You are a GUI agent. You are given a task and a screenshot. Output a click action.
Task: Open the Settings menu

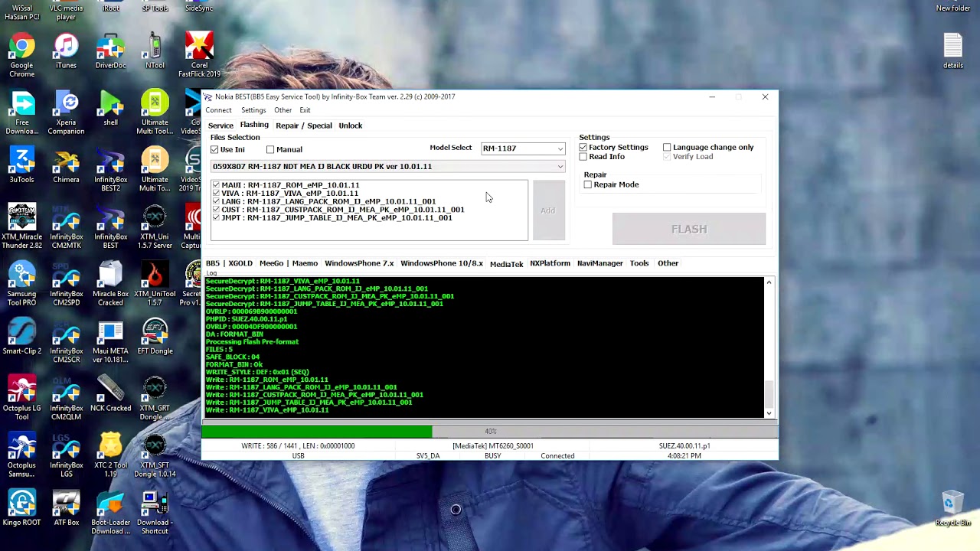point(253,110)
